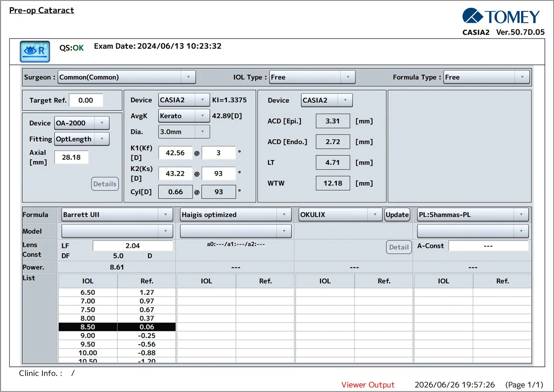This screenshot has width=554, height=392.
Task: Open the AvgK Kerato dropdown
Action: (184, 116)
